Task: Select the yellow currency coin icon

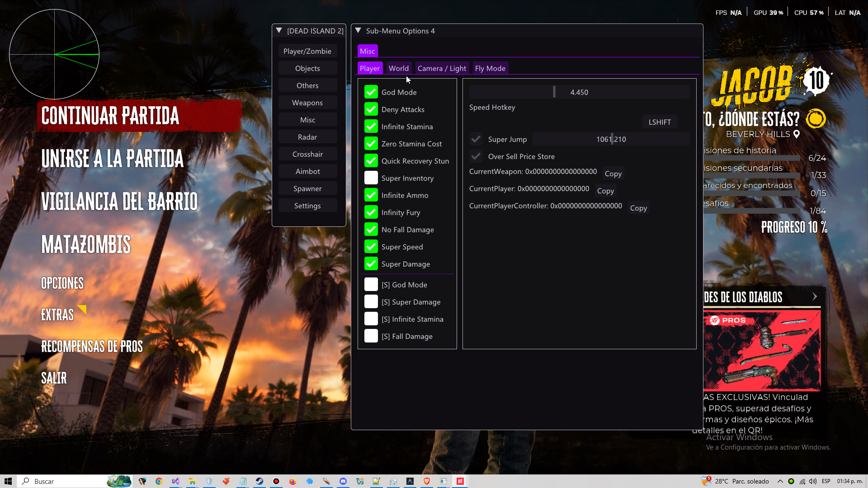Action: (x=815, y=119)
